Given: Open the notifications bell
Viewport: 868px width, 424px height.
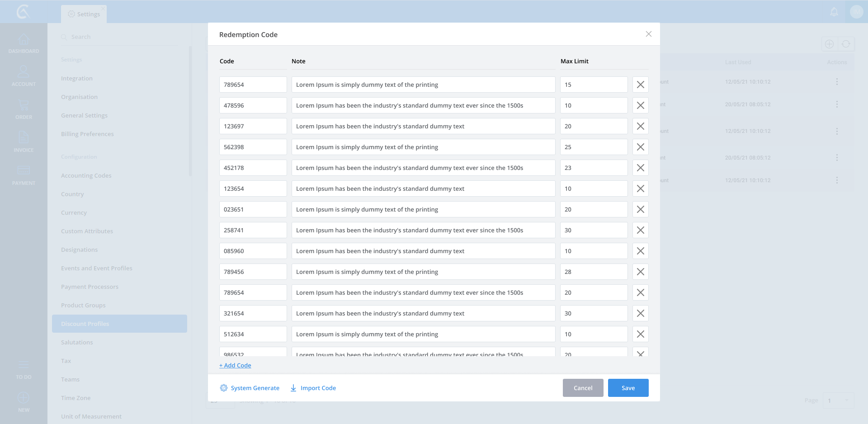Looking at the screenshot, I should click(834, 12).
